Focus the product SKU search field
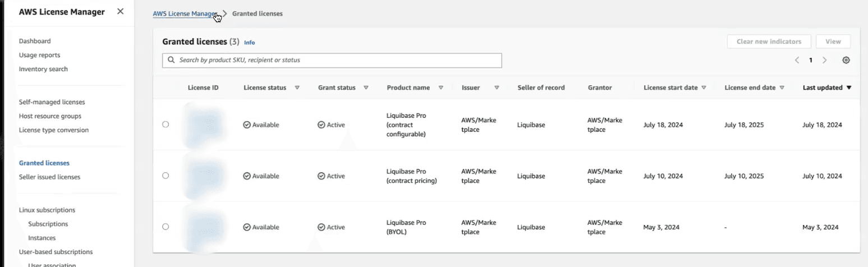Screen dimensions: 868x267 click(337, 60)
